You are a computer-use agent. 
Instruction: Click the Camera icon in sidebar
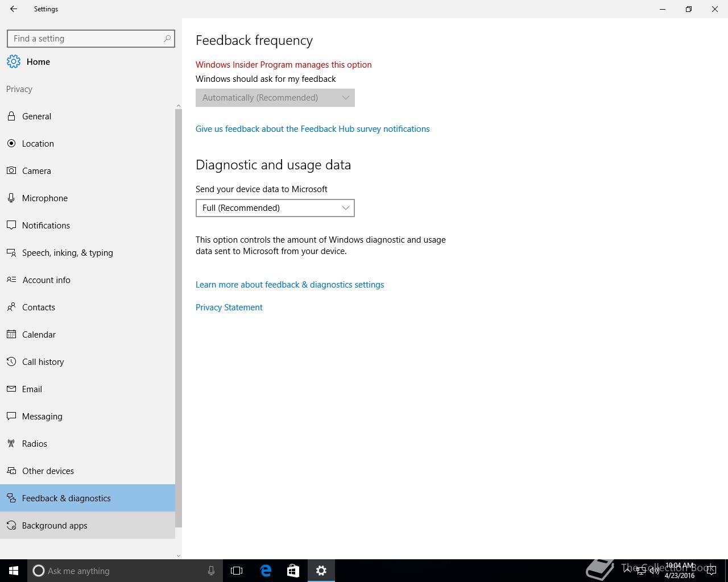[x=11, y=171]
